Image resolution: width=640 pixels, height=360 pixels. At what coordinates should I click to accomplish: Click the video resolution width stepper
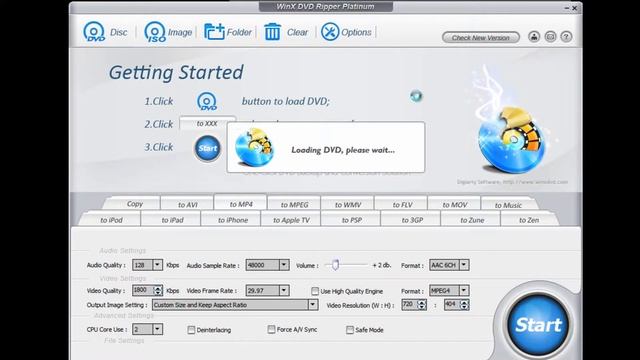[x=422, y=304]
